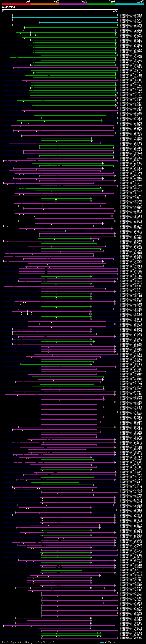Click label UniRef100_C6TLU9
This screenshot has height=644, width=146.
(131, 276)
